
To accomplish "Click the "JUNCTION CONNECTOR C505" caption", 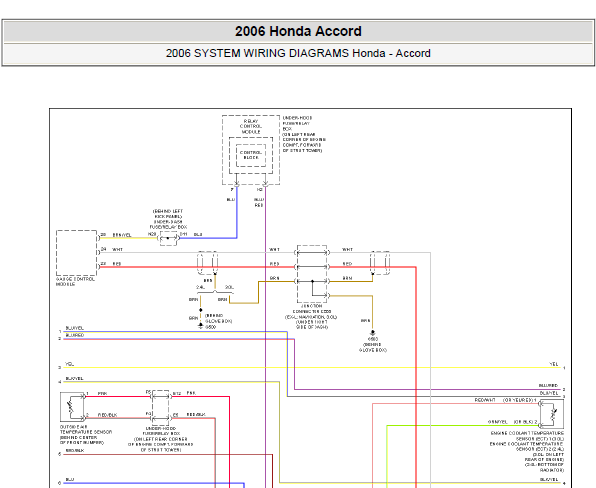I will coord(311,309).
